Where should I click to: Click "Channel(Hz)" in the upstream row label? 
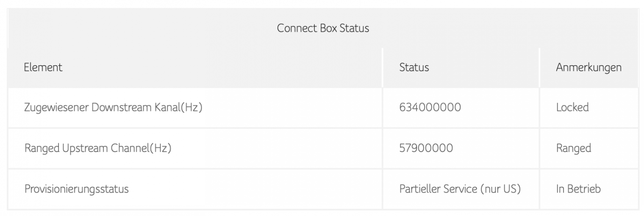pos(141,148)
